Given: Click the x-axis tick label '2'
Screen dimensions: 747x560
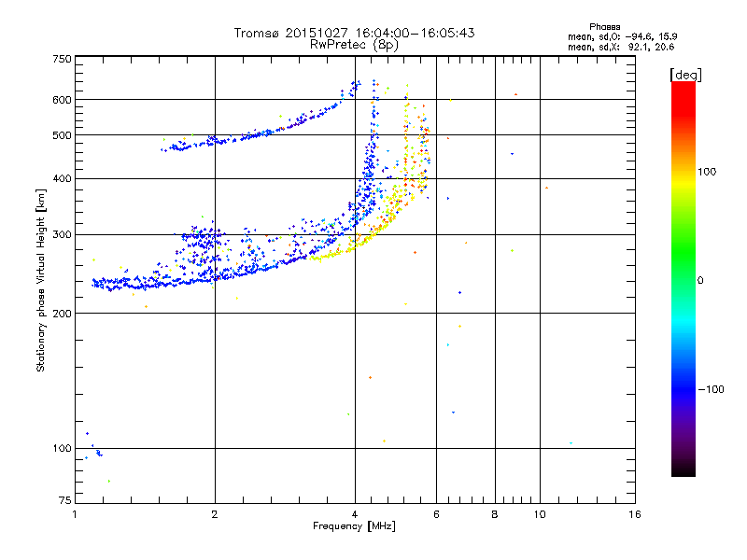Looking at the screenshot, I should coord(215,514).
